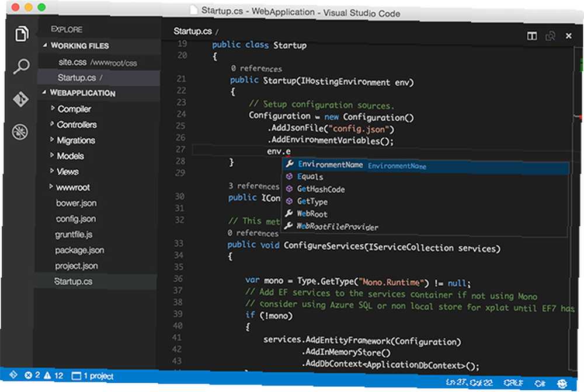
Task: Click "public class Startup" declaration
Action: tap(259, 45)
